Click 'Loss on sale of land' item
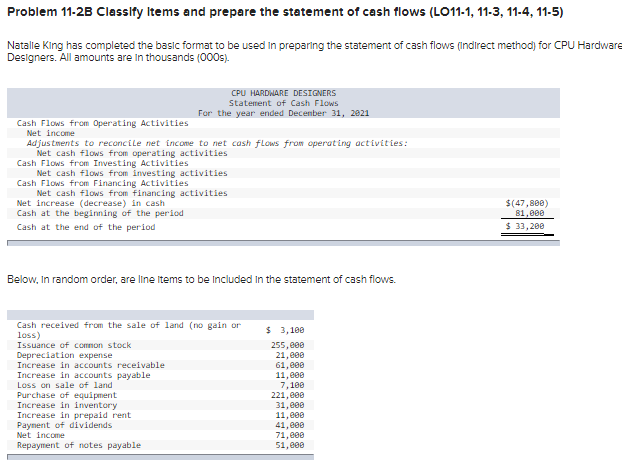The height and width of the screenshot is (469, 622). pos(64,385)
